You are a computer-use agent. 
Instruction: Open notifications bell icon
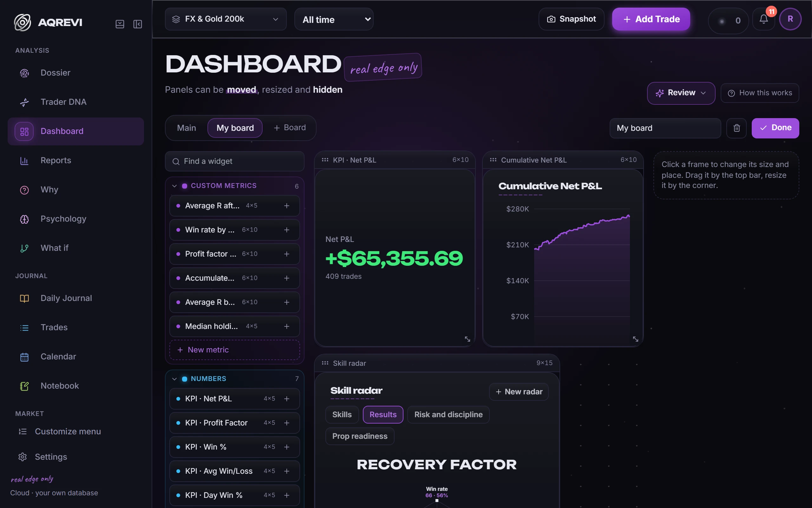click(x=763, y=19)
